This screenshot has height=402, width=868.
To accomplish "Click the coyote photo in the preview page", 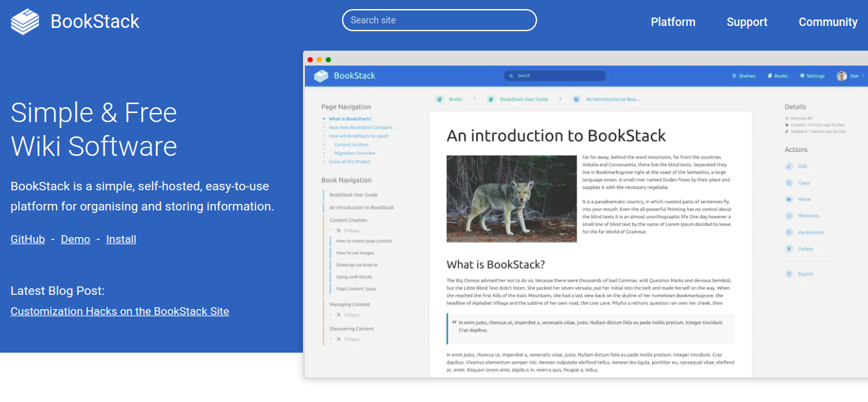I will pyautogui.click(x=512, y=198).
